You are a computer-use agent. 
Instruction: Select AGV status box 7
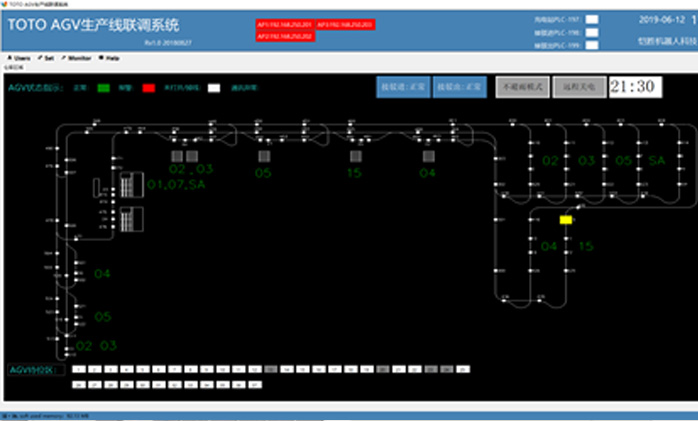(x=175, y=369)
